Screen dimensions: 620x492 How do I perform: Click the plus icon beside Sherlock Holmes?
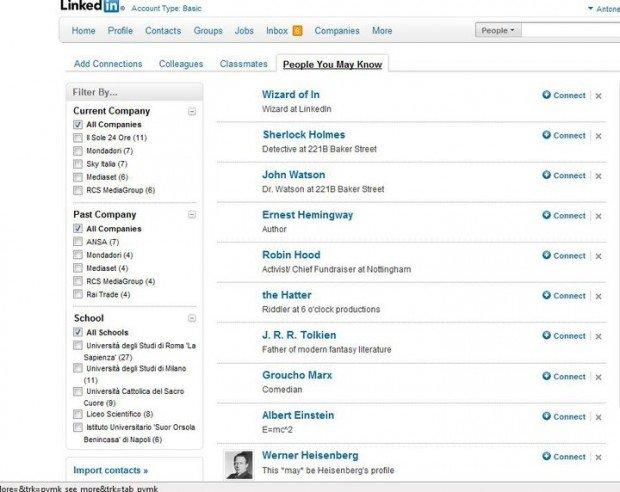tap(546, 135)
